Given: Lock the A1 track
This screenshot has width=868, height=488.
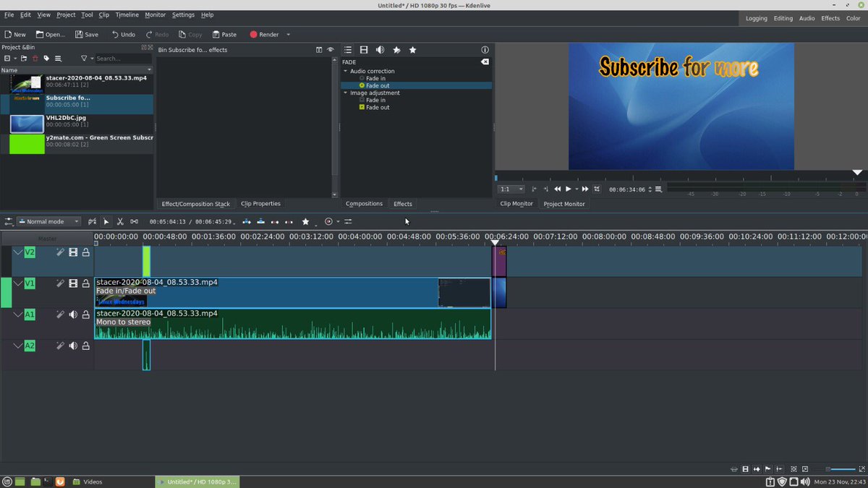Looking at the screenshot, I should [x=85, y=314].
